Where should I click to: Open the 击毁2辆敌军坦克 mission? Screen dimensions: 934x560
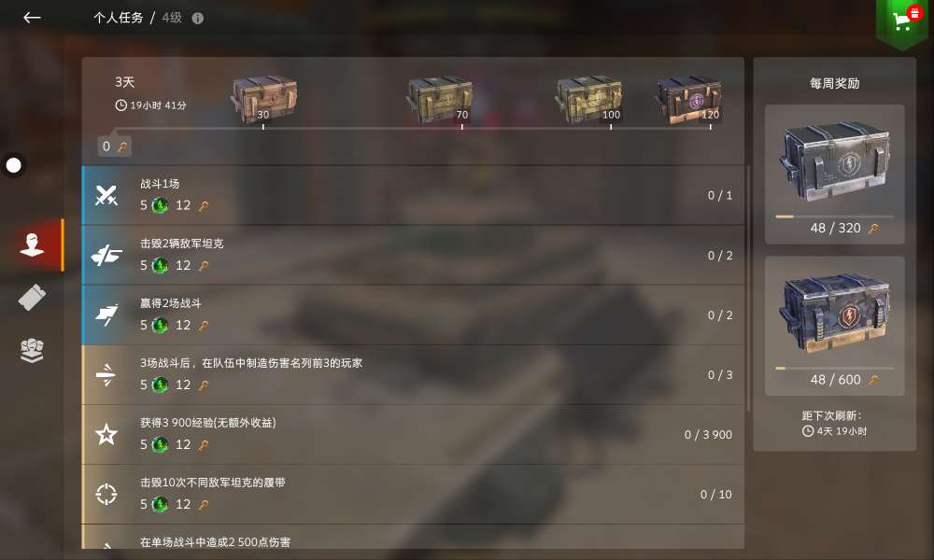[413, 255]
